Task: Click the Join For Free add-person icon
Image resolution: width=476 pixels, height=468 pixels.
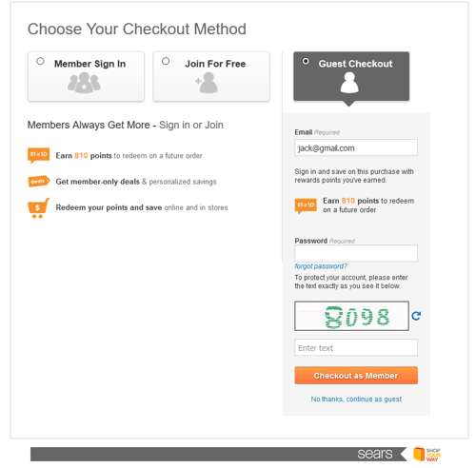Action: coord(207,83)
